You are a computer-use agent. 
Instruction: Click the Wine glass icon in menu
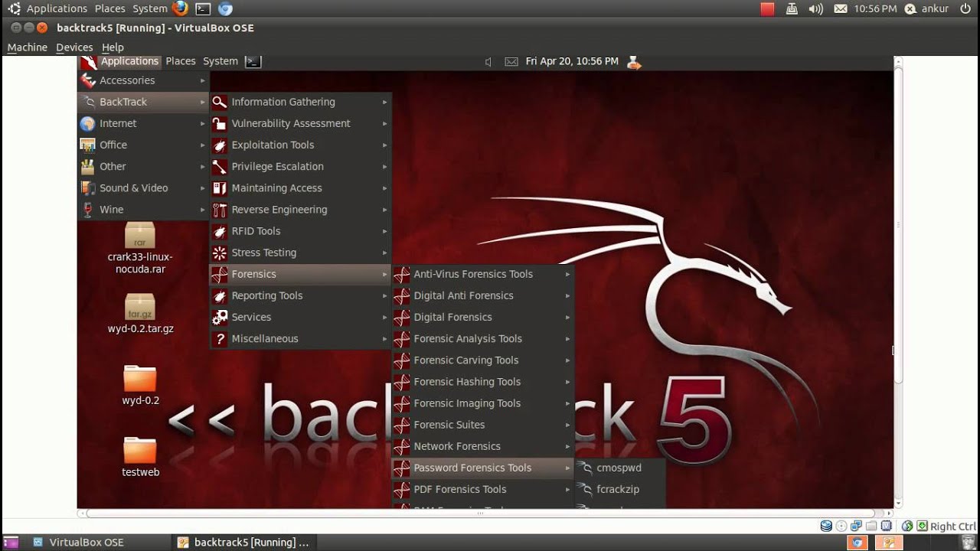click(87, 209)
